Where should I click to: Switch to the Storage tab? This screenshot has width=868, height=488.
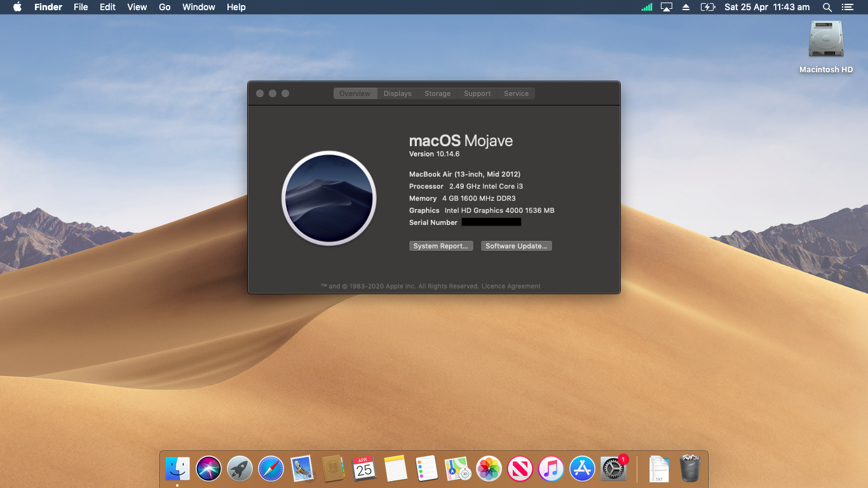coord(437,93)
